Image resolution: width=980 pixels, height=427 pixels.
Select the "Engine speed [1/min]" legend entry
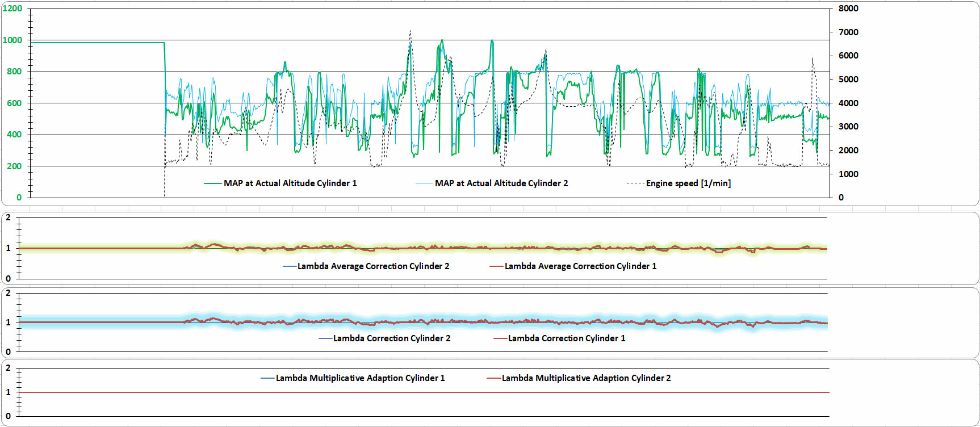pyautogui.click(x=688, y=183)
